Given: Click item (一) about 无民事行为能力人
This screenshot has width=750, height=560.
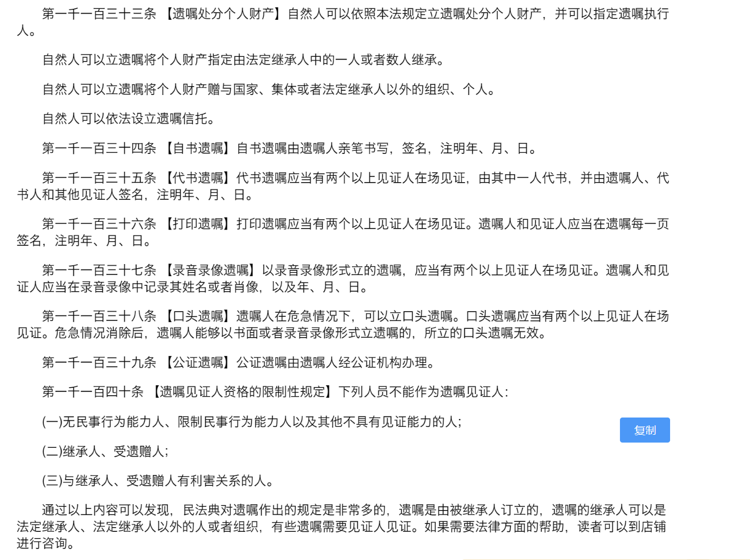Looking at the screenshot, I should [x=252, y=422].
